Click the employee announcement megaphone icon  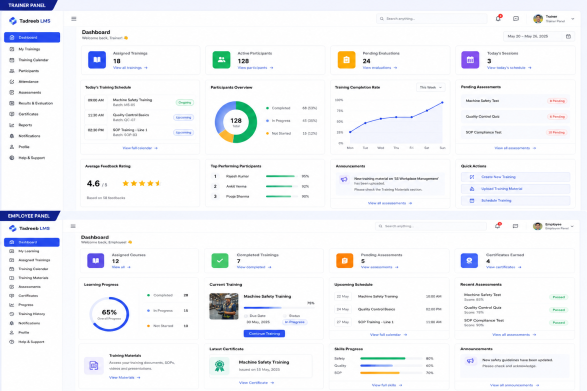(470, 361)
